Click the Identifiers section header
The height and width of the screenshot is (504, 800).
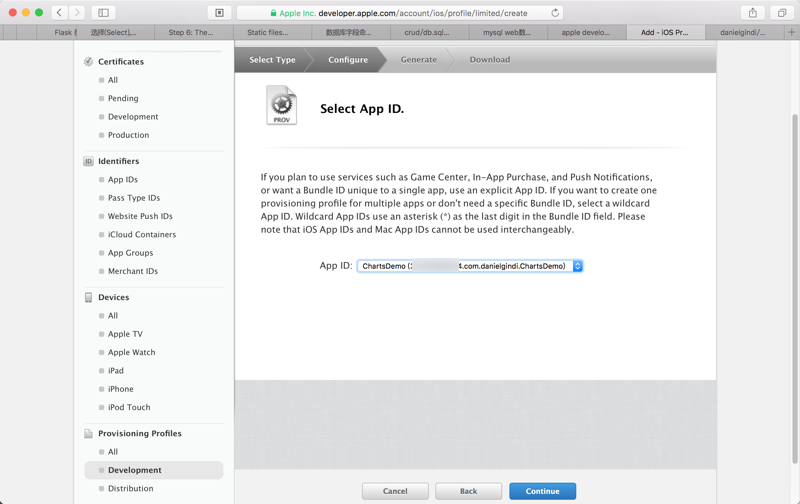tap(118, 161)
